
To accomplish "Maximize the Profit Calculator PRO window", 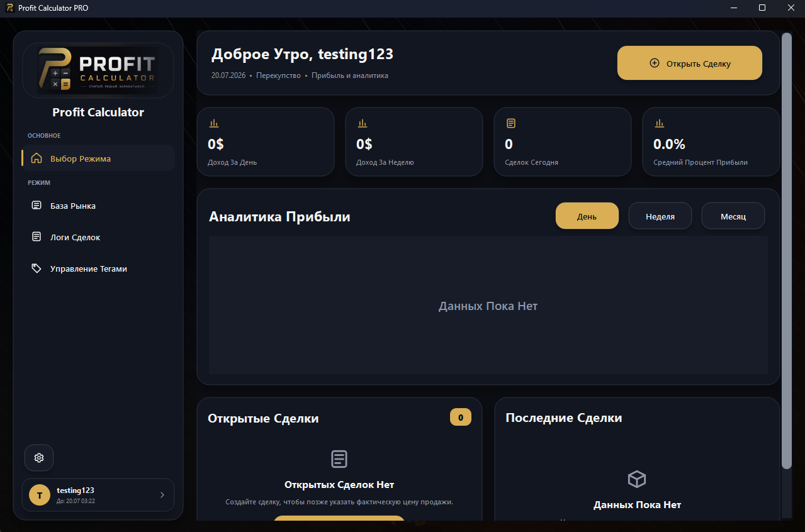I will [762, 8].
